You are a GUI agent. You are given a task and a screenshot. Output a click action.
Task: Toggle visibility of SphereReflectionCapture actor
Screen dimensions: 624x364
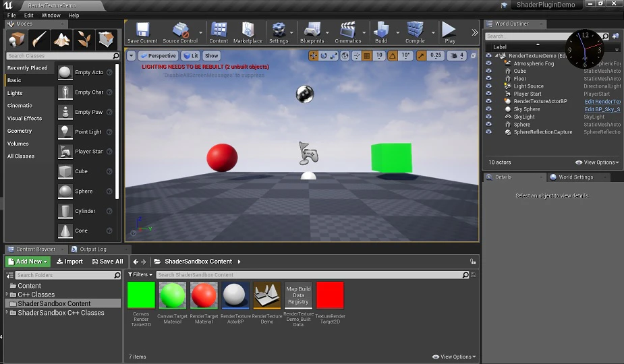488,131
